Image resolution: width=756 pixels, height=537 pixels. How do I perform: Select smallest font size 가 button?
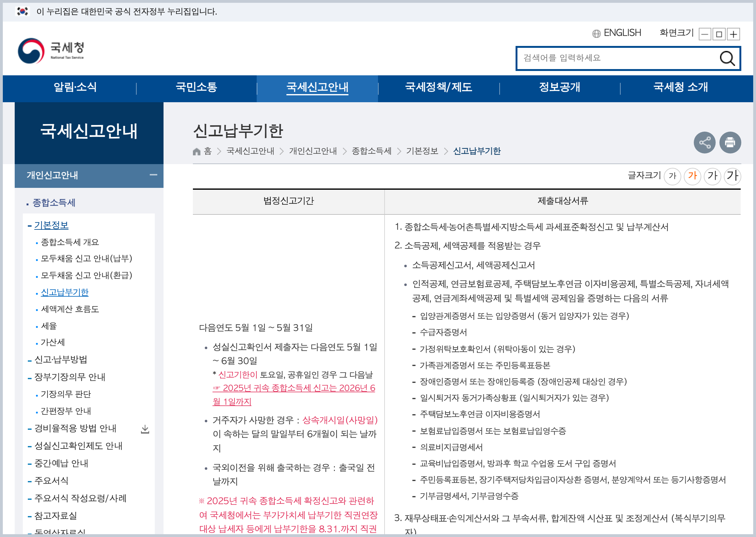pos(672,176)
